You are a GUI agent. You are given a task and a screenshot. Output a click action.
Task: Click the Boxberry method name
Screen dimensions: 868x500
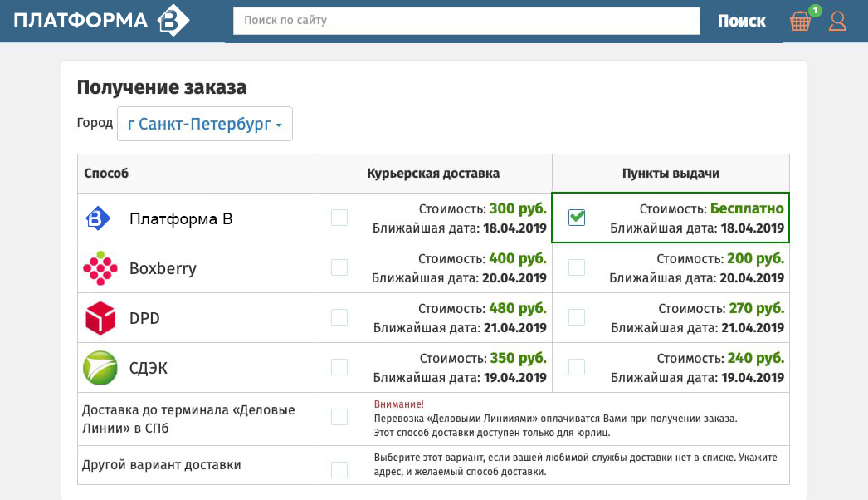(163, 269)
